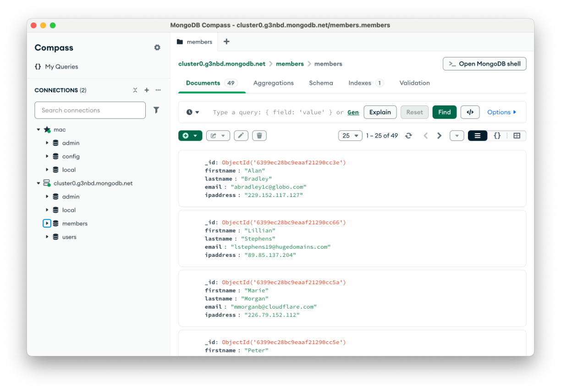Click the refresh documents icon
This screenshot has width=561, height=392.
click(408, 136)
